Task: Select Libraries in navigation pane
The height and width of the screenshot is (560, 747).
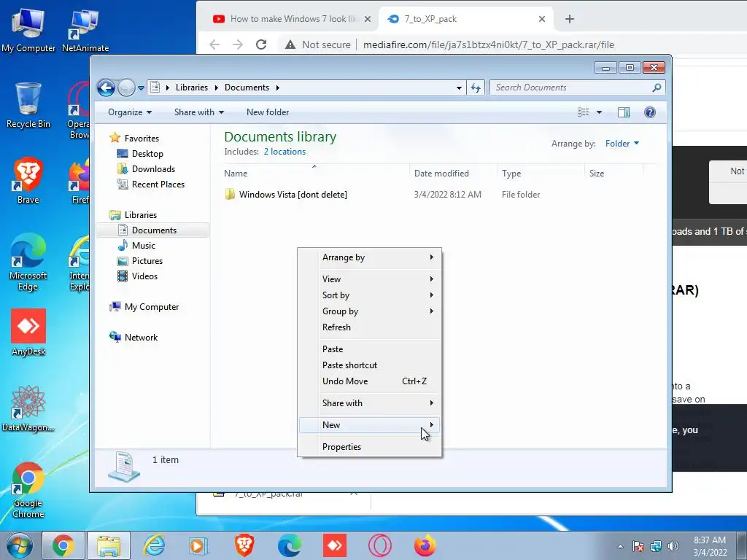Action: coord(141,215)
